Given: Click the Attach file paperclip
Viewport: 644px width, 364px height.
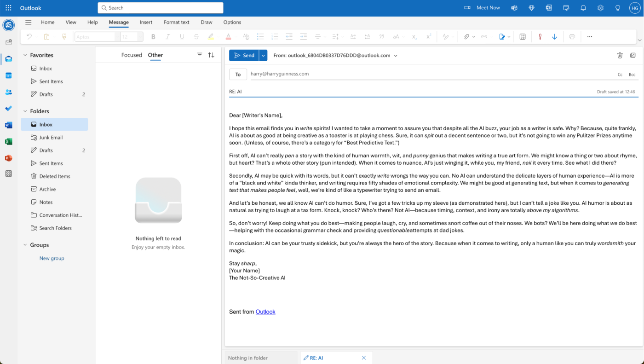Looking at the screenshot, I should coord(466,37).
